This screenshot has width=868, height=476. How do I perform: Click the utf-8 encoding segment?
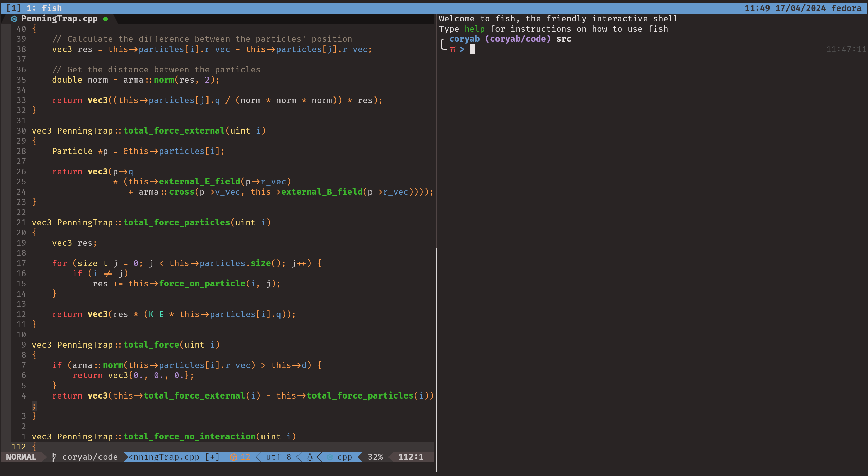pos(278,457)
